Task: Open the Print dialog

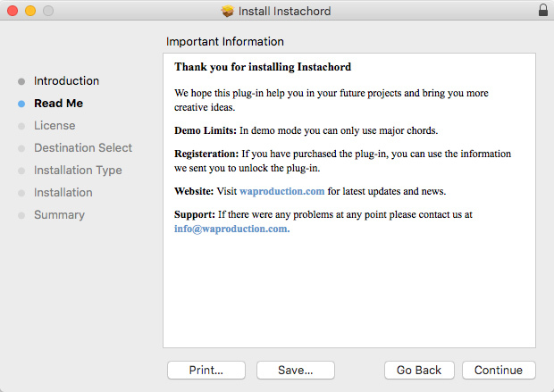Action: (x=206, y=370)
